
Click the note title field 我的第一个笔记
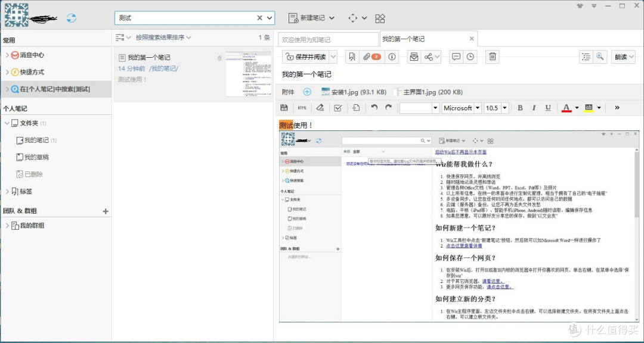click(x=306, y=74)
